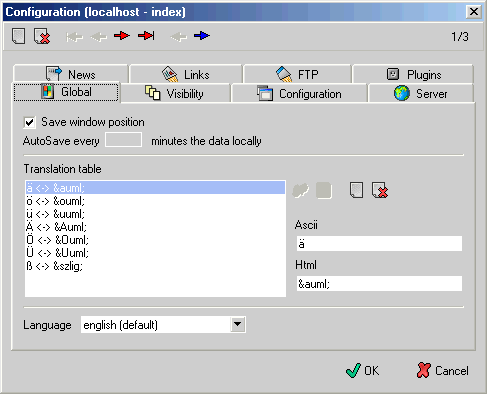Confirm with the OK button
Screen dimensions: 487x394
point(362,370)
